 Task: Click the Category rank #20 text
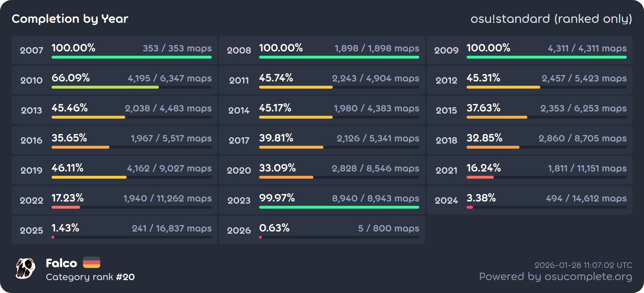point(90,277)
